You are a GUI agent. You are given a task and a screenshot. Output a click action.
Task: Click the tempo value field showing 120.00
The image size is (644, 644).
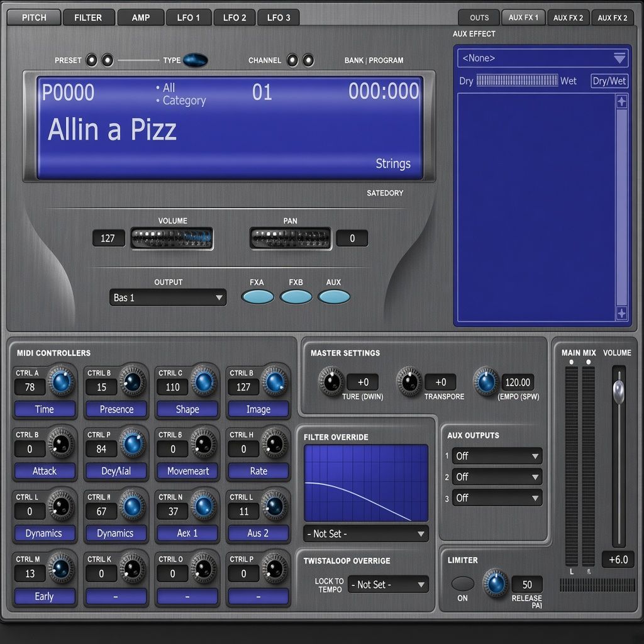tap(518, 382)
